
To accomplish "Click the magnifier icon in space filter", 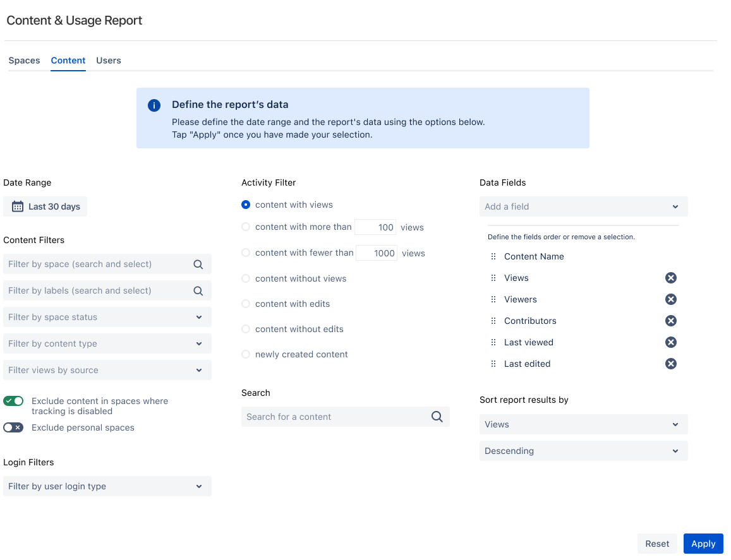I will (198, 265).
